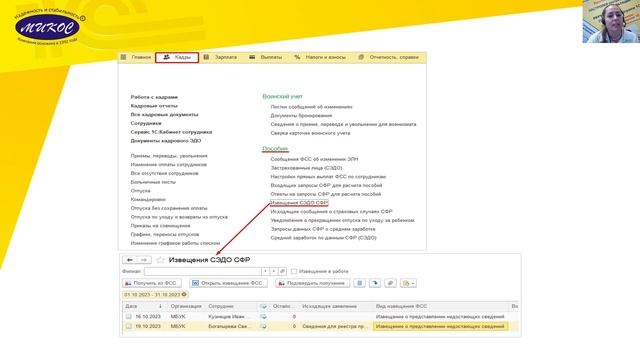The width and height of the screenshot is (640, 360).
Task: Click Получить из ФСС button
Action: pos(152,283)
